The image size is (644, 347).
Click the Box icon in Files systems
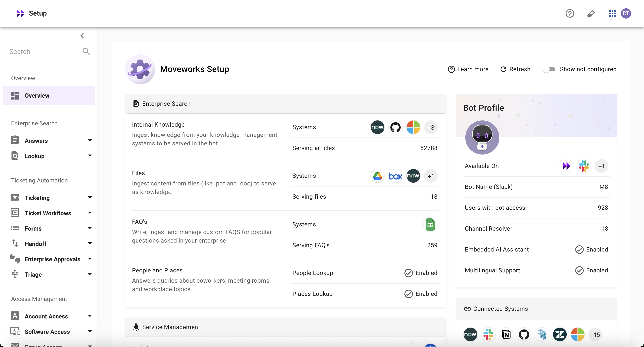point(395,176)
